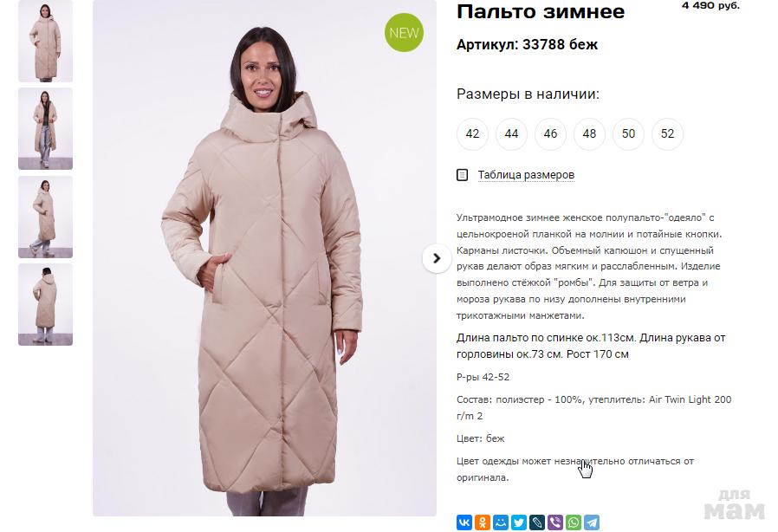Open the Таблица размеров size chart
778x532 pixels.
526,175
